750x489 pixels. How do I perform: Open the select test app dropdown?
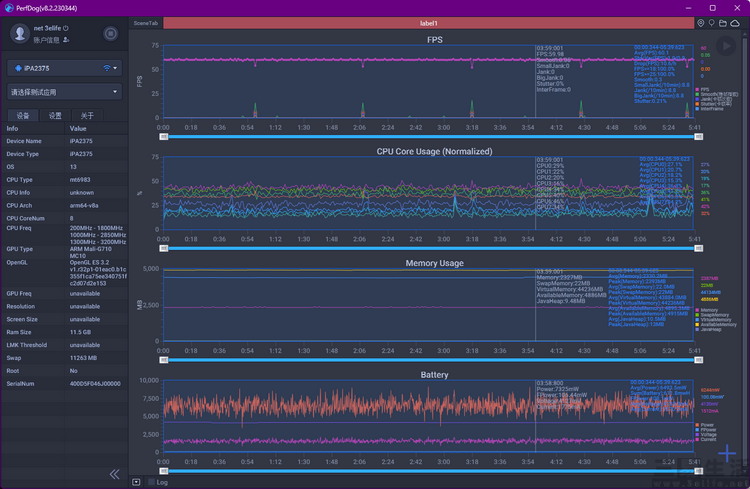pos(65,92)
